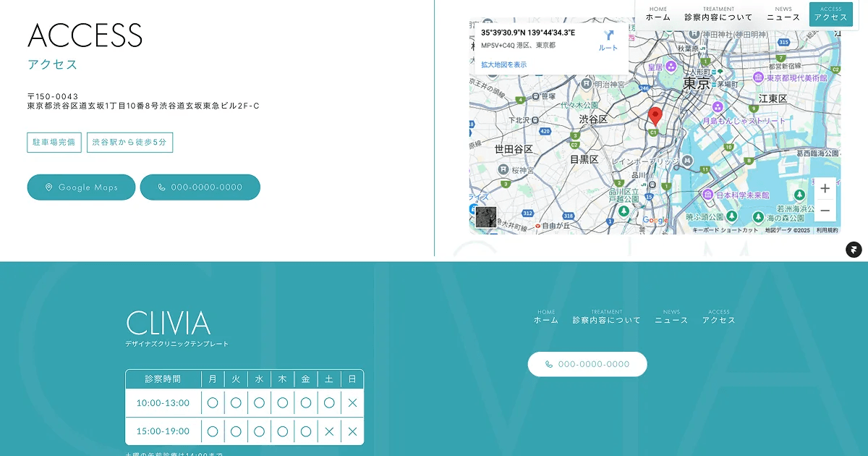Click the phone icon in white footer button

coord(549,364)
